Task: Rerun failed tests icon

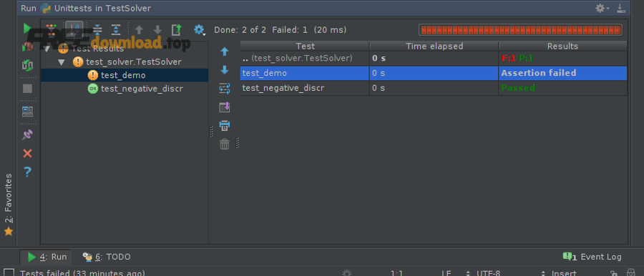Action: 27,46
